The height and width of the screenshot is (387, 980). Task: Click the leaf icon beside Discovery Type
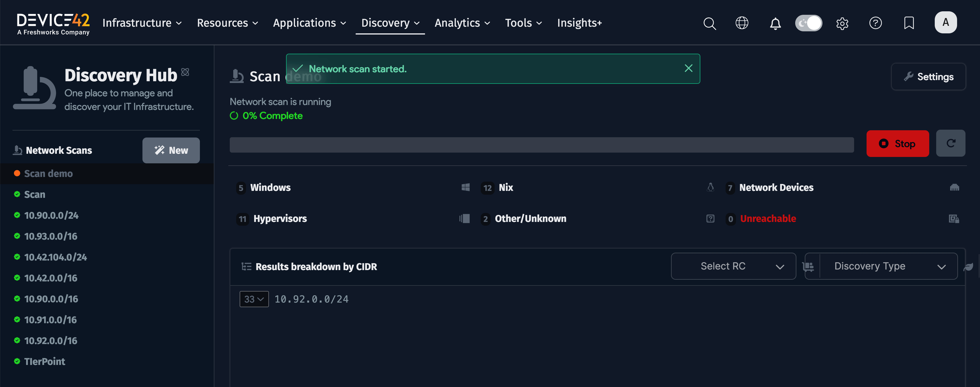click(x=970, y=266)
